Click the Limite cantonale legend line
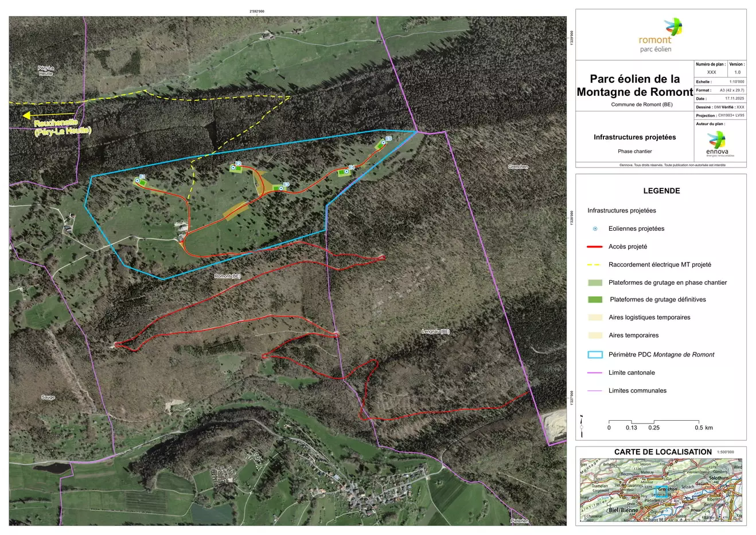756x535 pixels. 595,373
